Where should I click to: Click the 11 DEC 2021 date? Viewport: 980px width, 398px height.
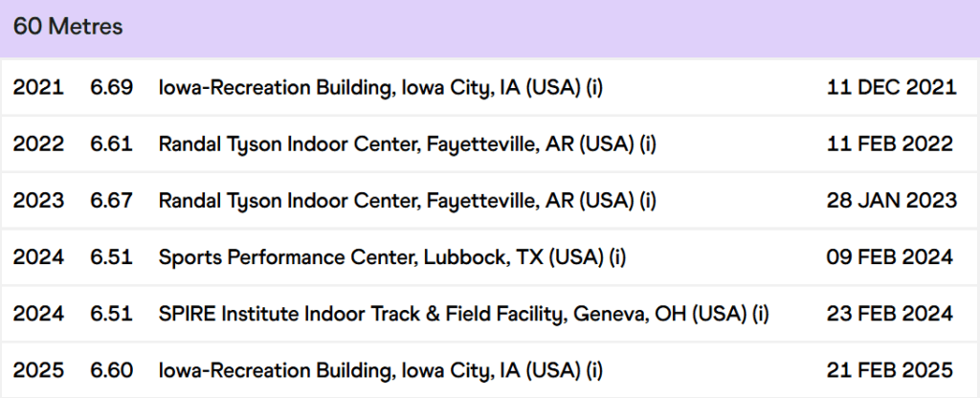[891, 88]
